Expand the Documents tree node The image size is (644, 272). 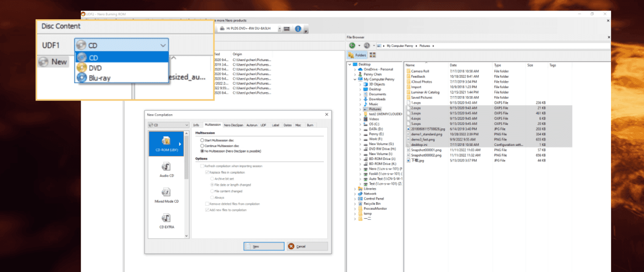pos(360,94)
